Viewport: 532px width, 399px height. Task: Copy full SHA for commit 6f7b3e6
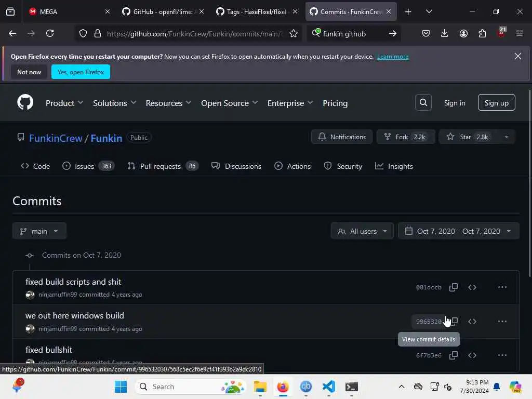pos(454,355)
